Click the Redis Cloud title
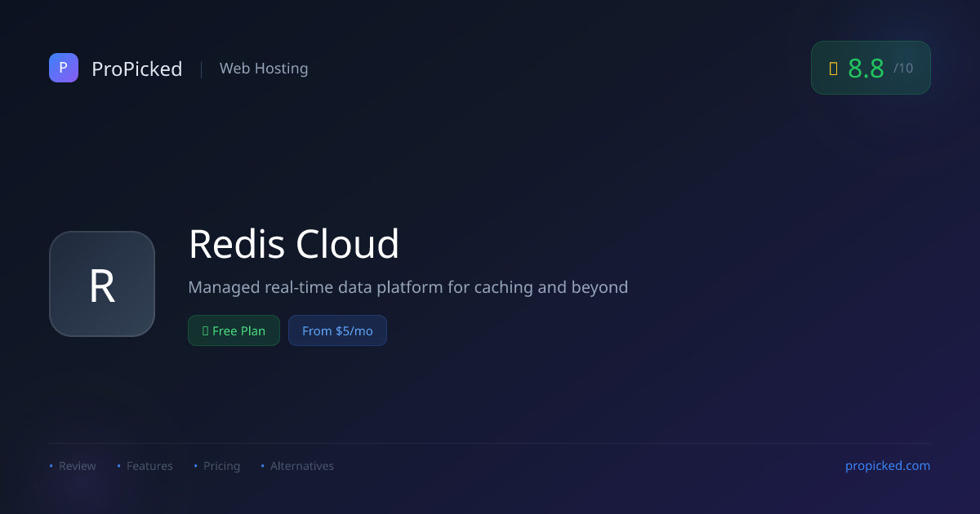 (x=294, y=244)
